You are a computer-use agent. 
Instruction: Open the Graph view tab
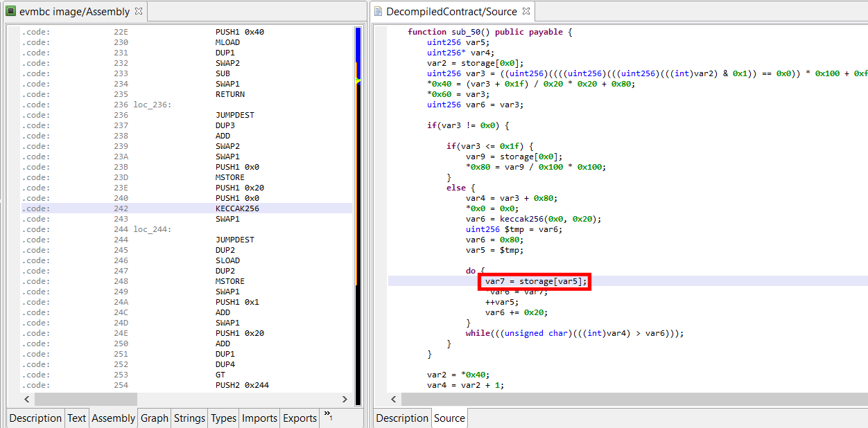point(154,418)
